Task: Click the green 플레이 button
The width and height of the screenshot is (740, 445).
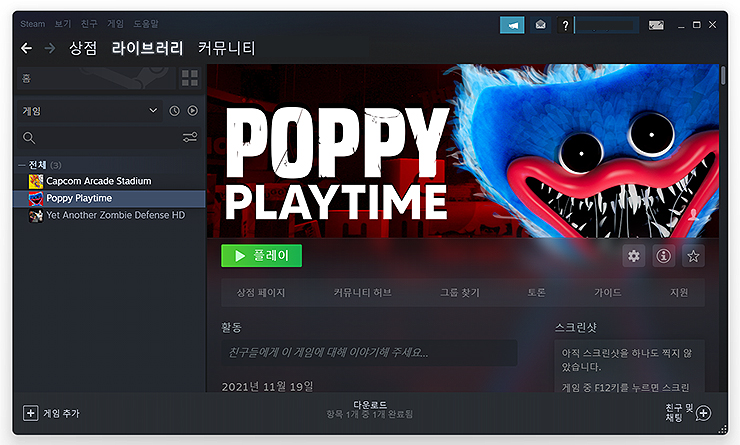Action: click(261, 256)
